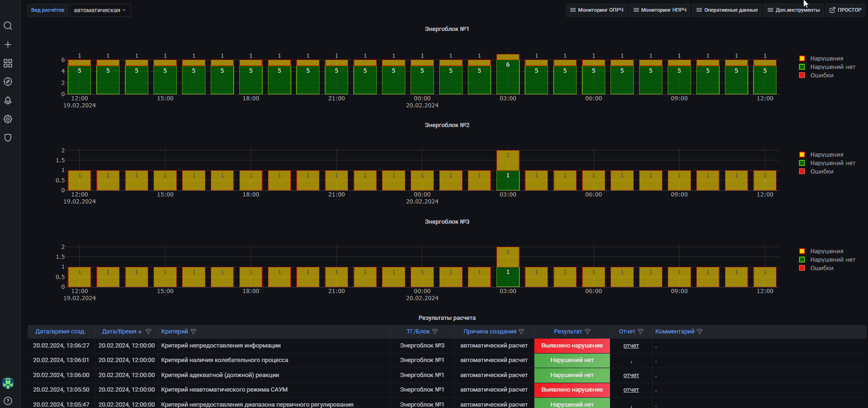Open the Alerting bell icon
Screen dimensions: 868x408
8,100
